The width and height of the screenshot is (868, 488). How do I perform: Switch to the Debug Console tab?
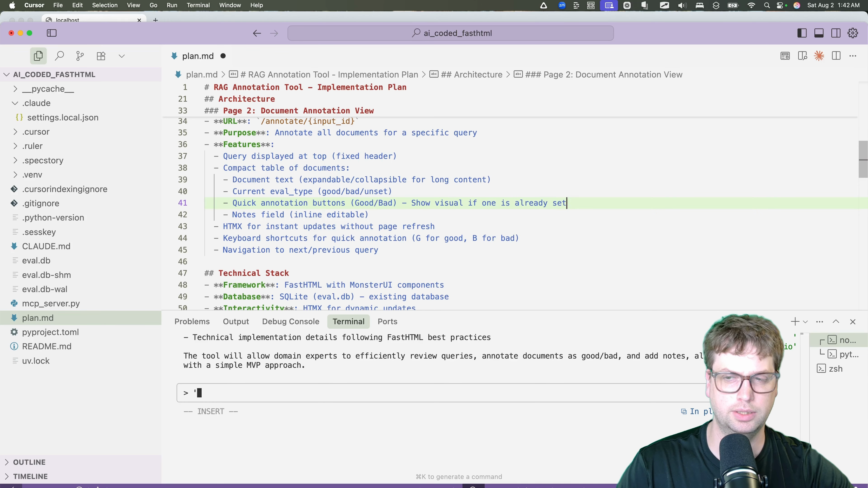click(290, 321)
